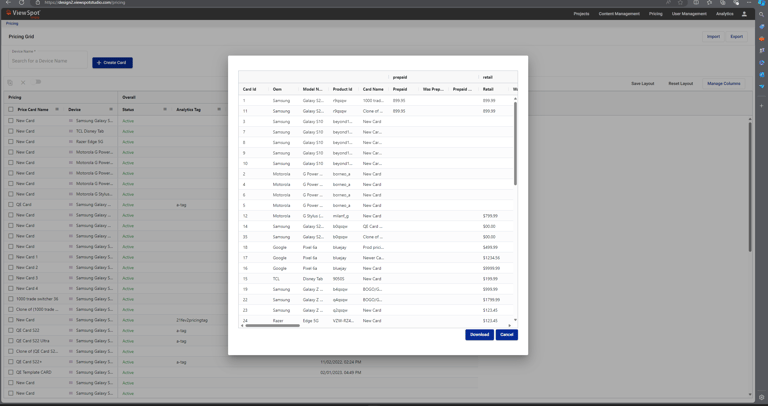This screenshot has height=406, width=768.
Task: Click the Export button
Action: [x=736, y=37]
